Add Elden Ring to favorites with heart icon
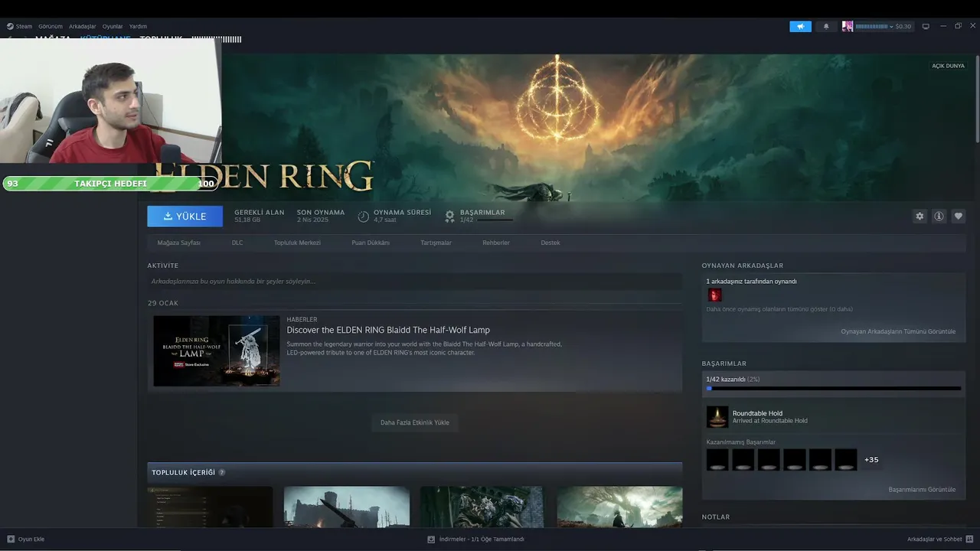This screenshot has height=551, width=980. pos(958,217)
